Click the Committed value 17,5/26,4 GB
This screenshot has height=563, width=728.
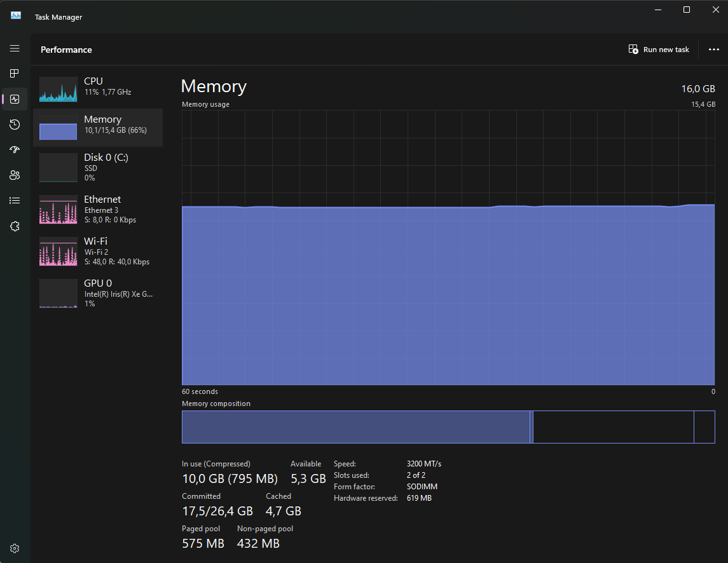tap(217, 511)
